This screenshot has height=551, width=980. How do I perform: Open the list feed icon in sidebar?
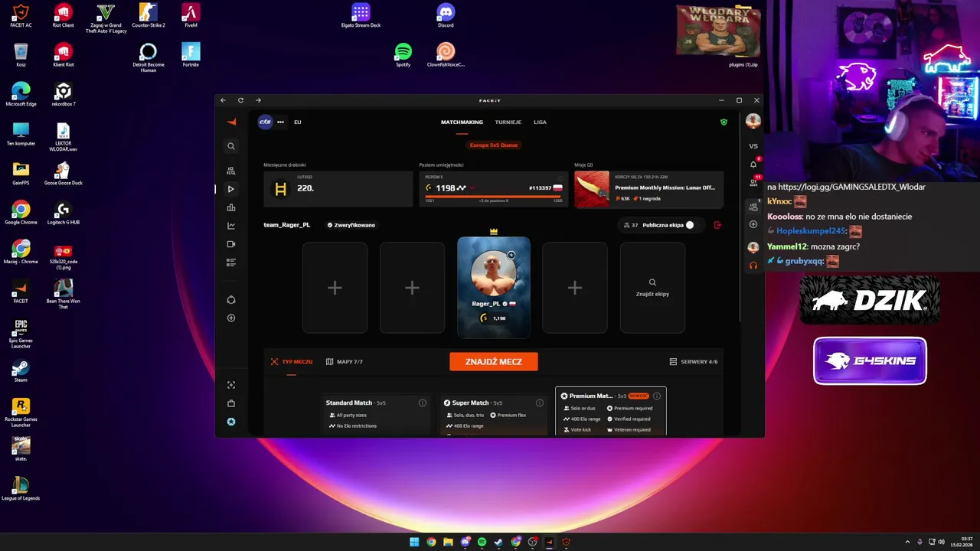[231, 262]
